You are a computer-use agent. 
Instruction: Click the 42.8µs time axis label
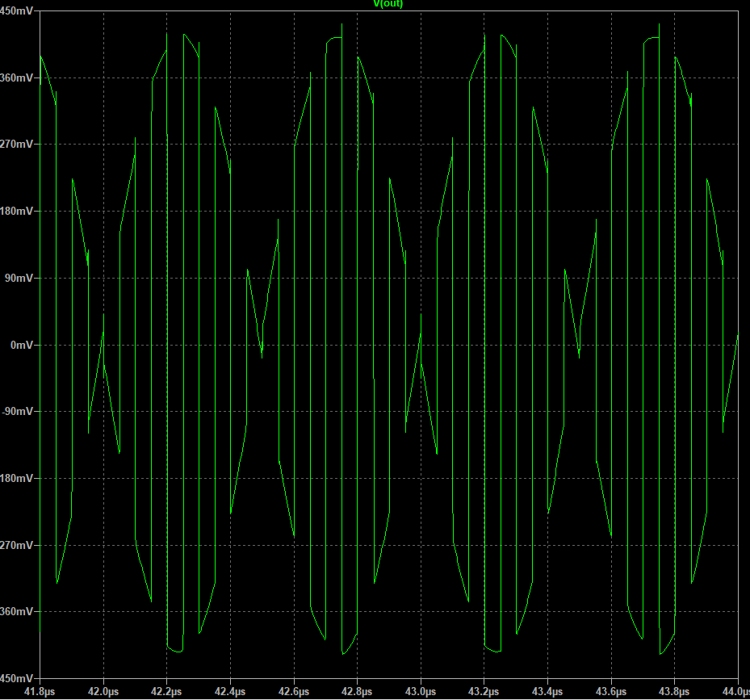click(x=357, y=692)
